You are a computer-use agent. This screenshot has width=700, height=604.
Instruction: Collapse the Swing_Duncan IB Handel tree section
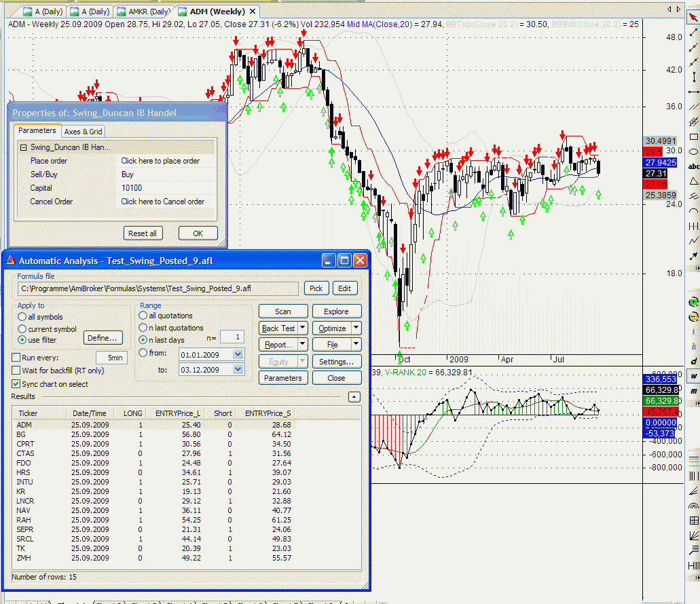click(x=23, y=147)
